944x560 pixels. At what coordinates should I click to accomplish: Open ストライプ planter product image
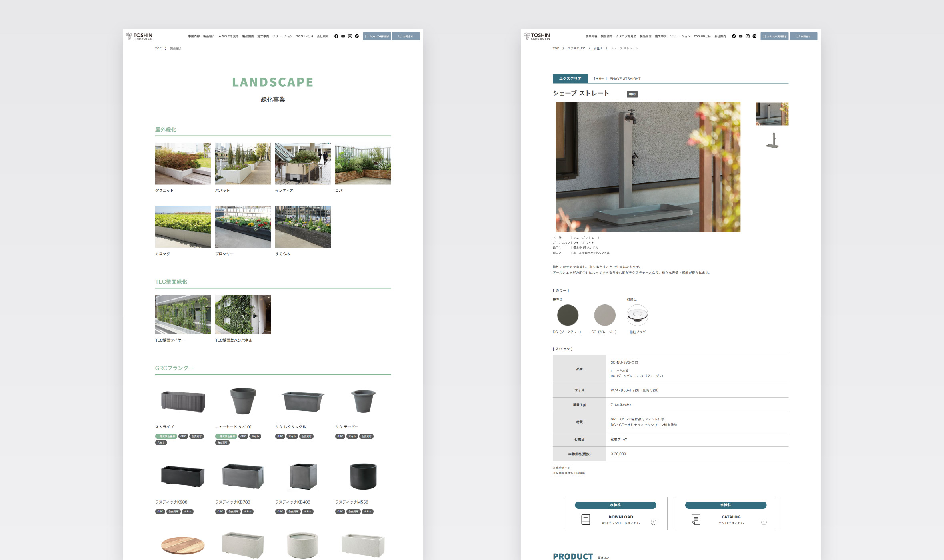pyautogui.click(x=183, y=402)
